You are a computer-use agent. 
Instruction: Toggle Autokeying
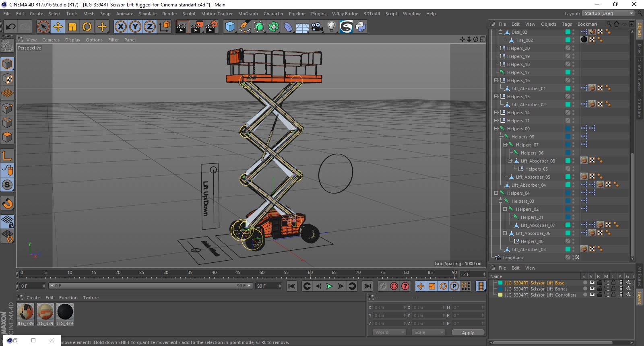click(394, 286)
